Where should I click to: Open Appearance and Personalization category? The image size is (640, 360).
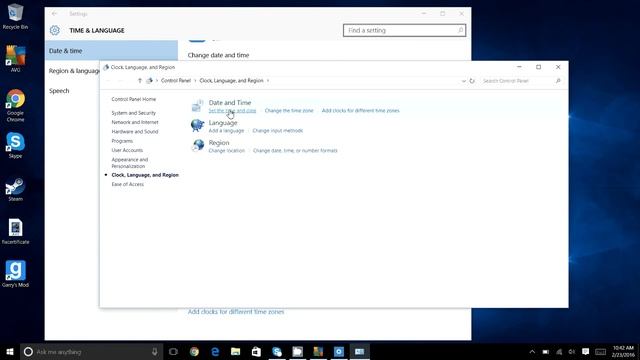click(130, 163)
